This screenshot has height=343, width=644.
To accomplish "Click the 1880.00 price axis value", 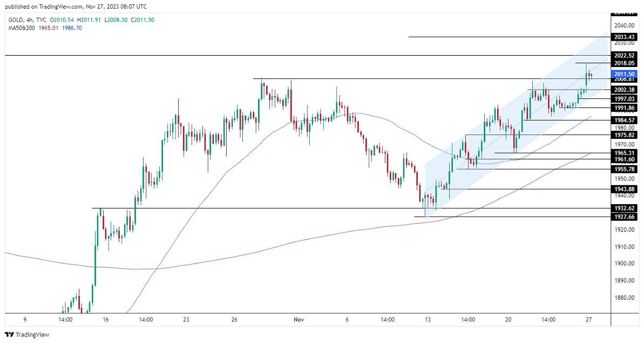I will point(624,298).
